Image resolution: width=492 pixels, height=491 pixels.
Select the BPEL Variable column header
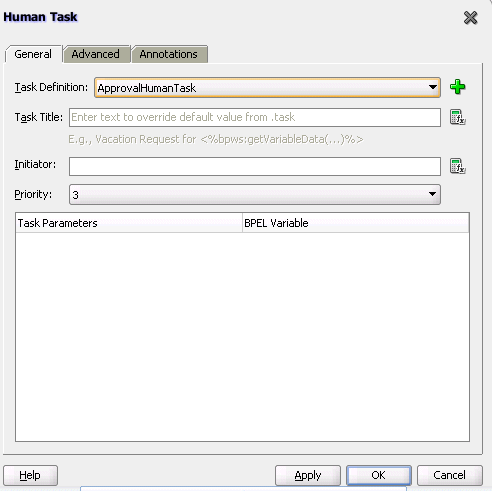pyautogui.click(x=356, y=223)
